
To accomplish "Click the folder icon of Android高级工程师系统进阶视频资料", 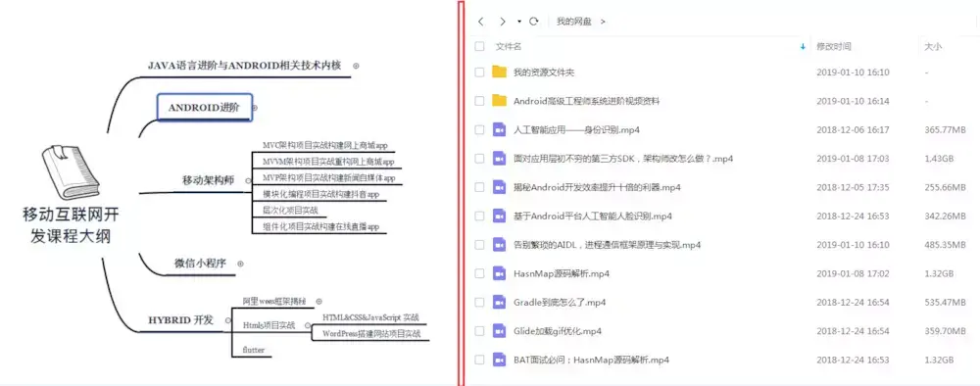I will (499, 101).
